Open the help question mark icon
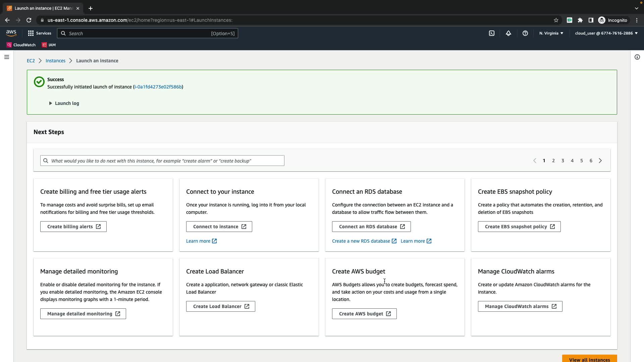This screenshot has height=362, width=644. pyautogui.click(x=525, y=33)
